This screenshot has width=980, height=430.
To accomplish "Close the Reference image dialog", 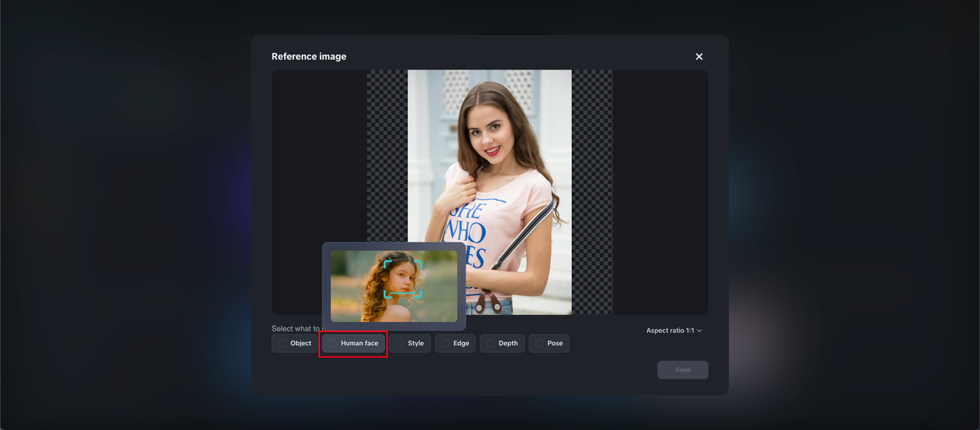I will [699, 57].
